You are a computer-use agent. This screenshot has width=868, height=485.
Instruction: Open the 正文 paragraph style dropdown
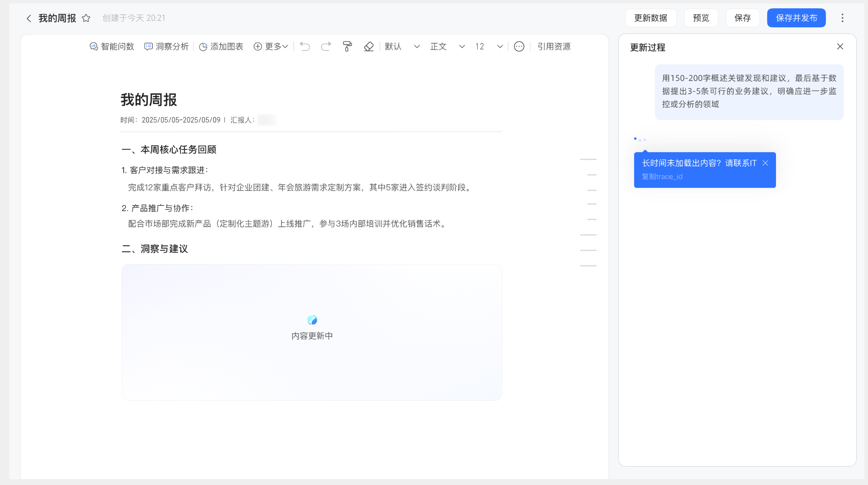pyautogui.click(x=447, y=47)
